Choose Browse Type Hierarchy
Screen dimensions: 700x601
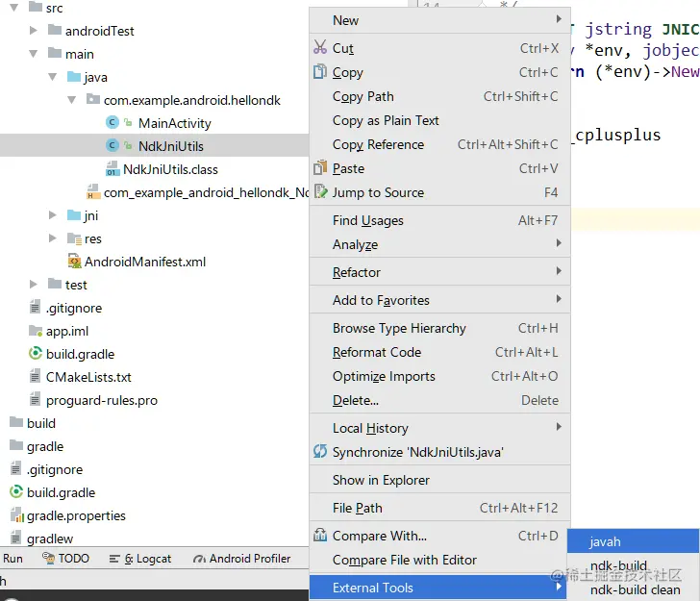(439, 328)
